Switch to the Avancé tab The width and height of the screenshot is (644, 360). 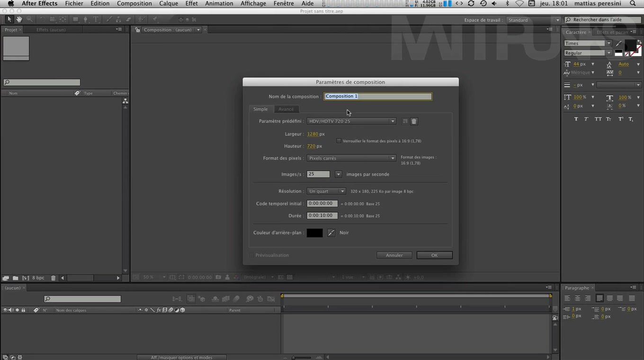tap(286, 109)
